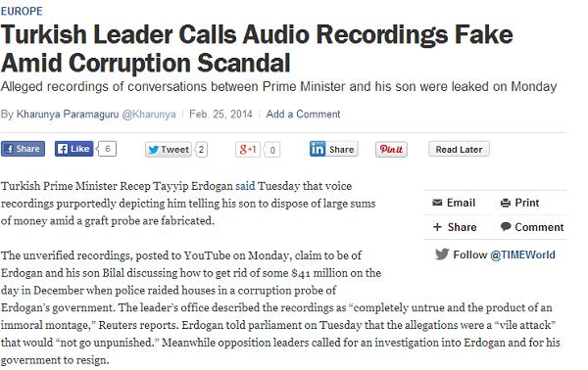
Task: Open author Kharunya Paramaguru's page
Action: [x=68, y=114]
